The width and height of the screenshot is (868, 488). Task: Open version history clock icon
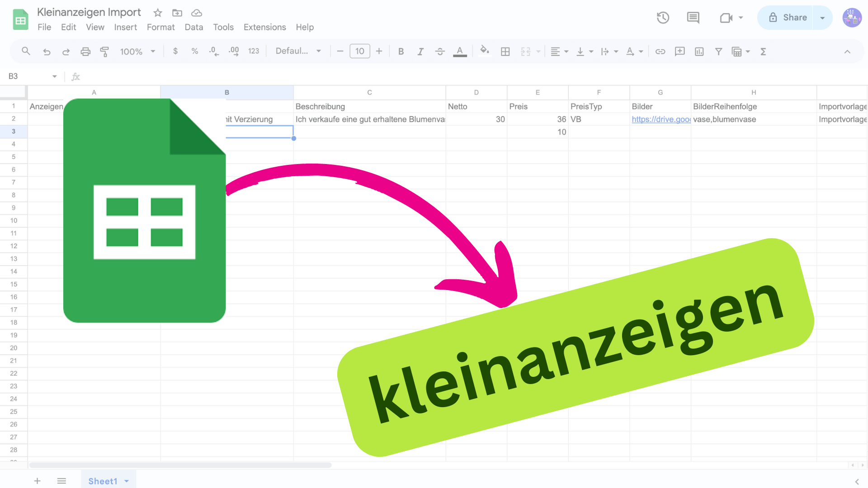[x=663, y=18]
